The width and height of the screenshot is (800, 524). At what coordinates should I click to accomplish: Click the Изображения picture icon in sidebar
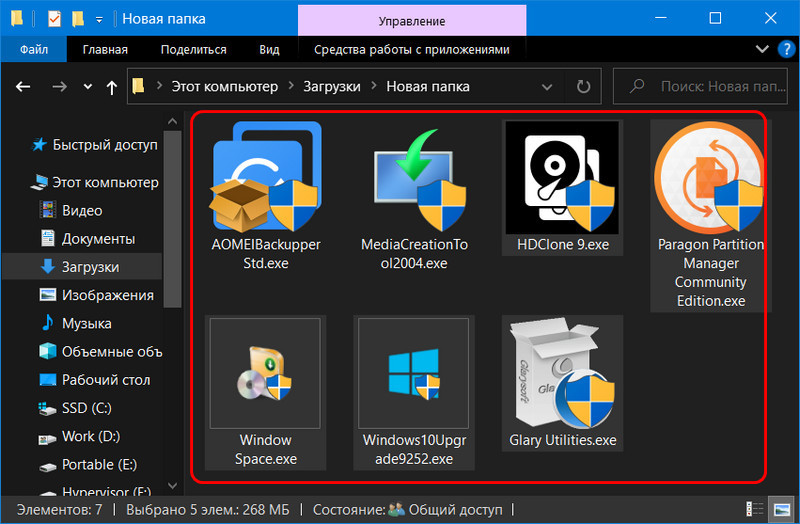pyautogui.click(x=47, y=294)
